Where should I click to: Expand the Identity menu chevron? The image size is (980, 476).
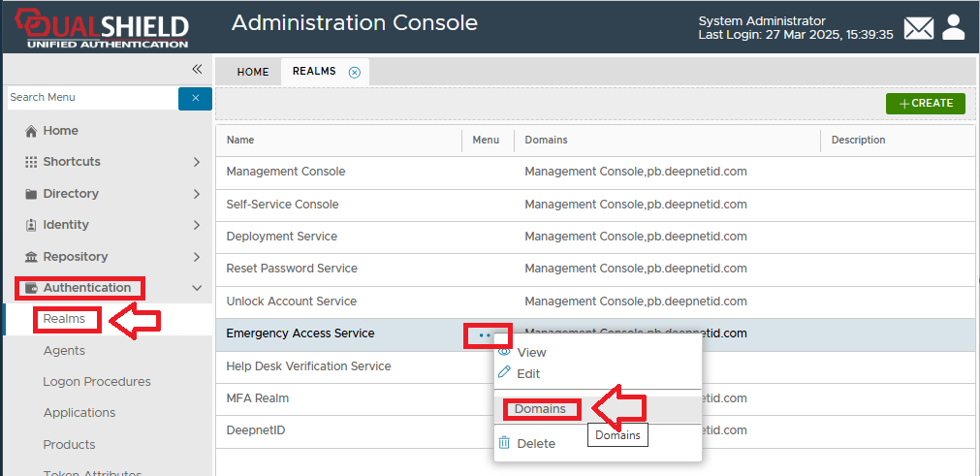coord(197,225)
